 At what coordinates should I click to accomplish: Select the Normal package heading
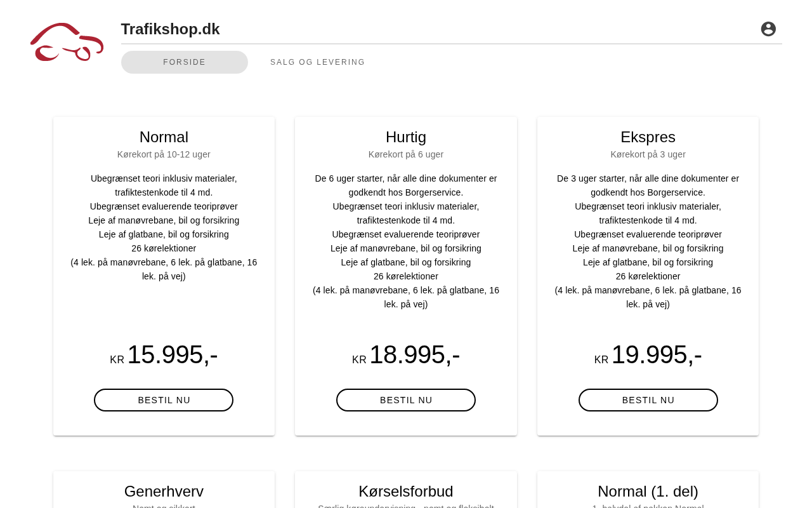click(x=164, y=137)
